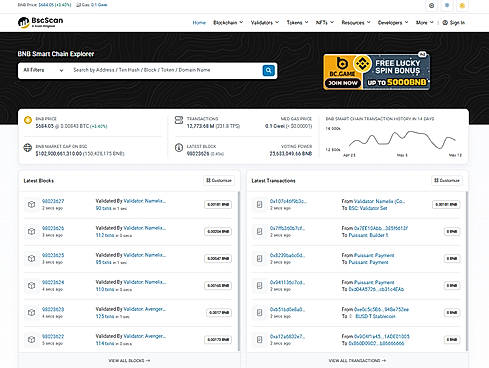Expand the Tokens menu
This screenshot has height=368, width=489.
click(297, 23)
